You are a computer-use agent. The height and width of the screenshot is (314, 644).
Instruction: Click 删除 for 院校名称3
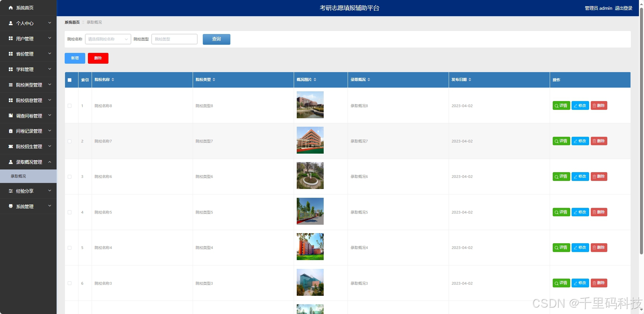click(x=599, y=283)
